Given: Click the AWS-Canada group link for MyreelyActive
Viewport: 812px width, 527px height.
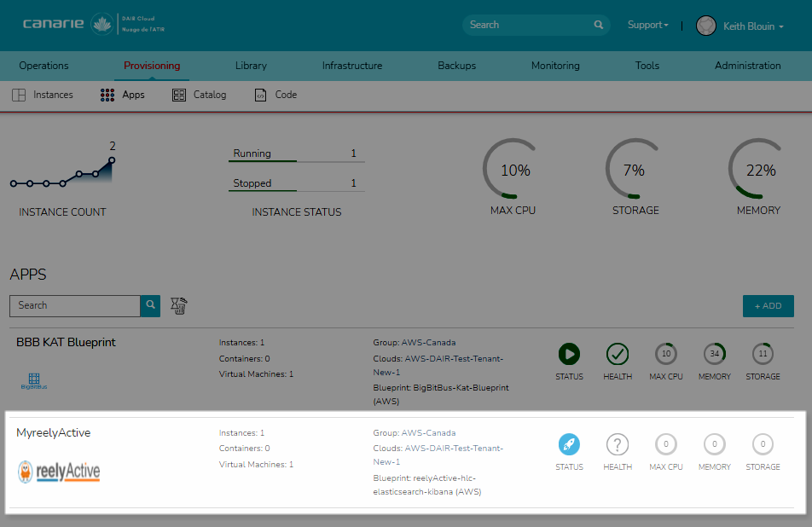Looking at the screenshot, I should coord(428,433).
